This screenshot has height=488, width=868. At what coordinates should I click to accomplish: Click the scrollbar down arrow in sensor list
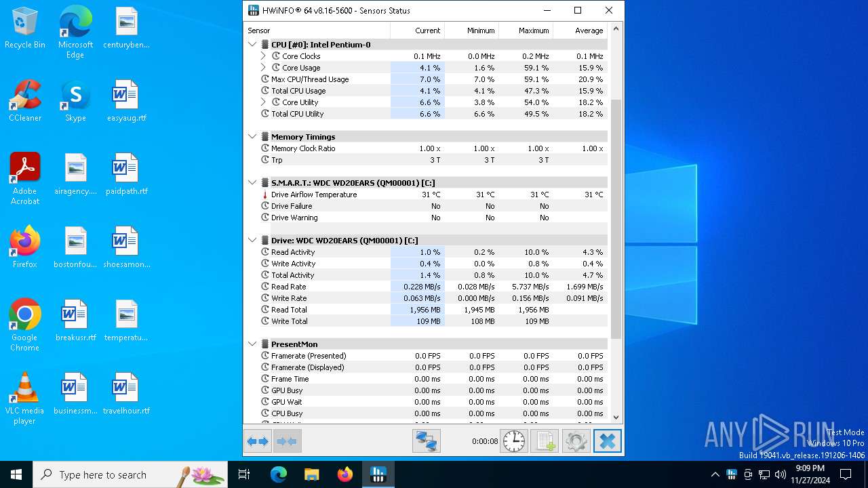tap(616, 418)
